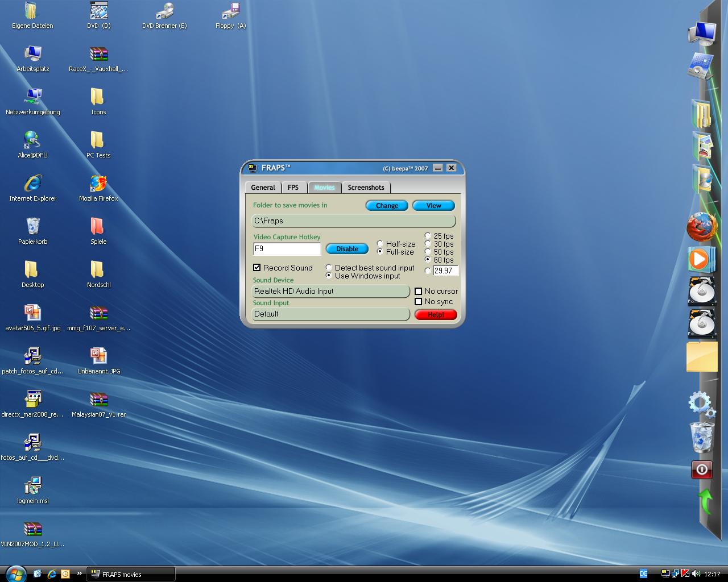Open the Mozilla Firefox desktop icon

[98, 184]
